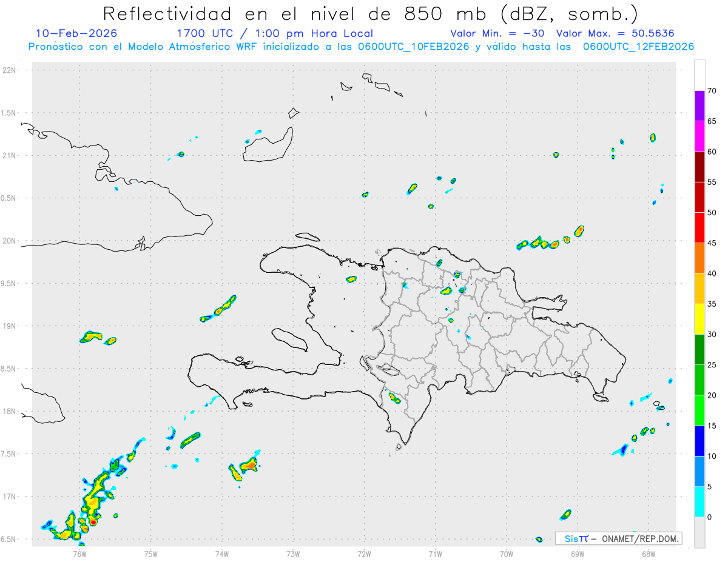Select the color bar label '55'
Screen dimensions: 728x562
point(712,182)
